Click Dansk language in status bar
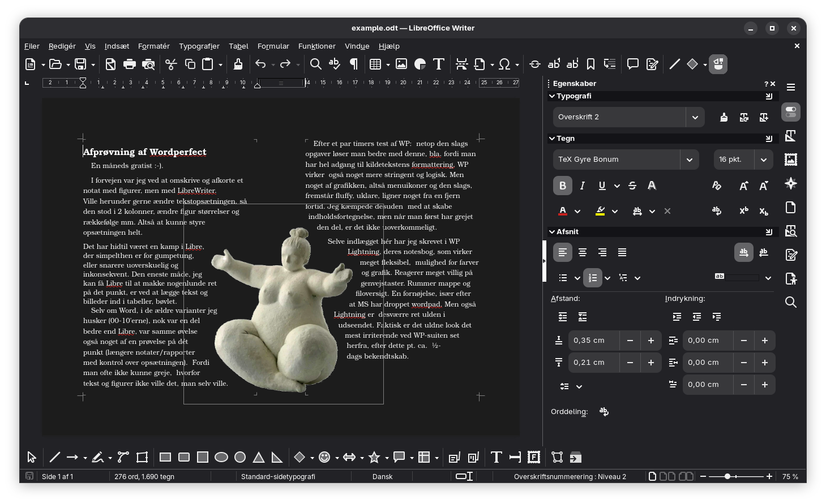 point(382,476)
